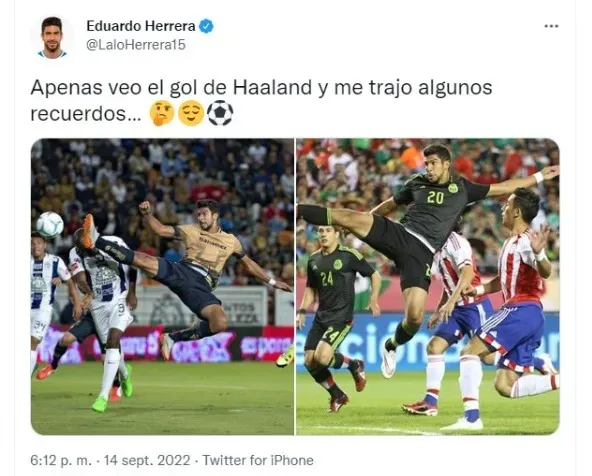The width and height of the screenshot is (592, 476).
Task: Click the word Haaland in the tweet text
Action: coord(272,88)
